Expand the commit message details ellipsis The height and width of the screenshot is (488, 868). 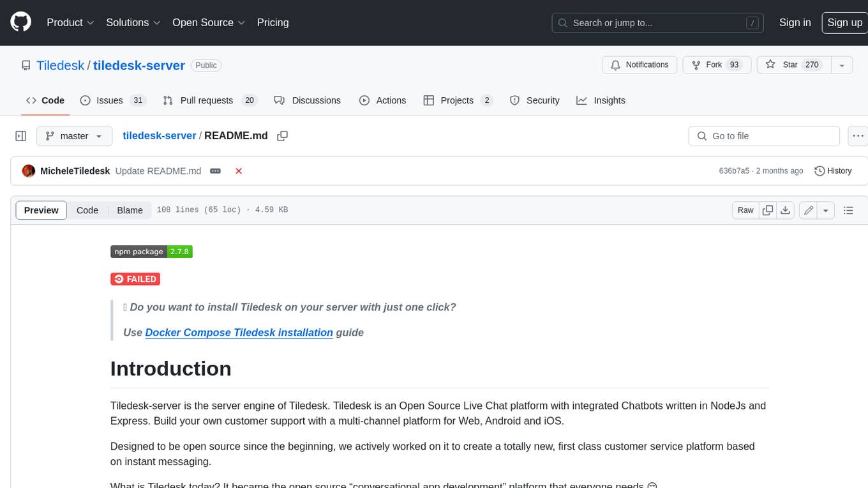click(216, 171)
